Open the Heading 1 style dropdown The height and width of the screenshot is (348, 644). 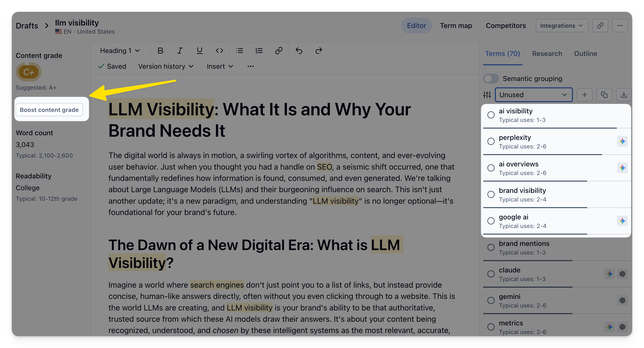click(120, 51)
